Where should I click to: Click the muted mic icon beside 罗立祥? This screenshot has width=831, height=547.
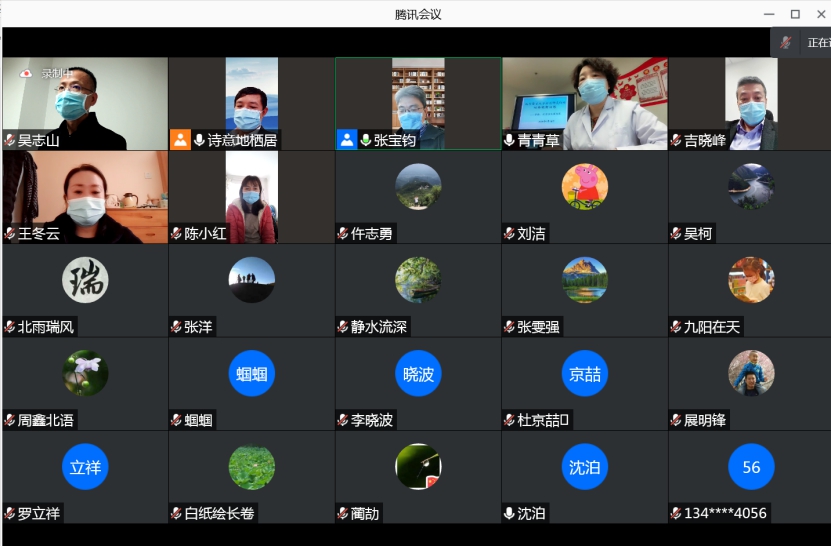point(10,514)
